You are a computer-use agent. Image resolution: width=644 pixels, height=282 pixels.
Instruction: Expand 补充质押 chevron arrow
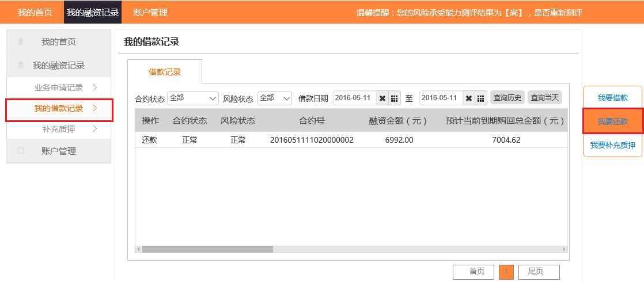(94, 129)
